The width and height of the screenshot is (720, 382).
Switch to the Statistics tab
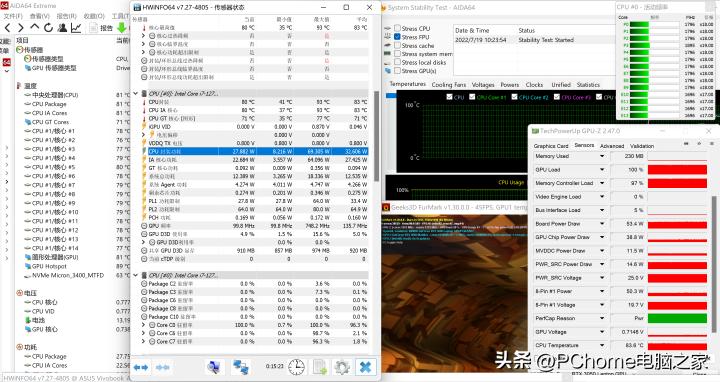pos(588,84)
